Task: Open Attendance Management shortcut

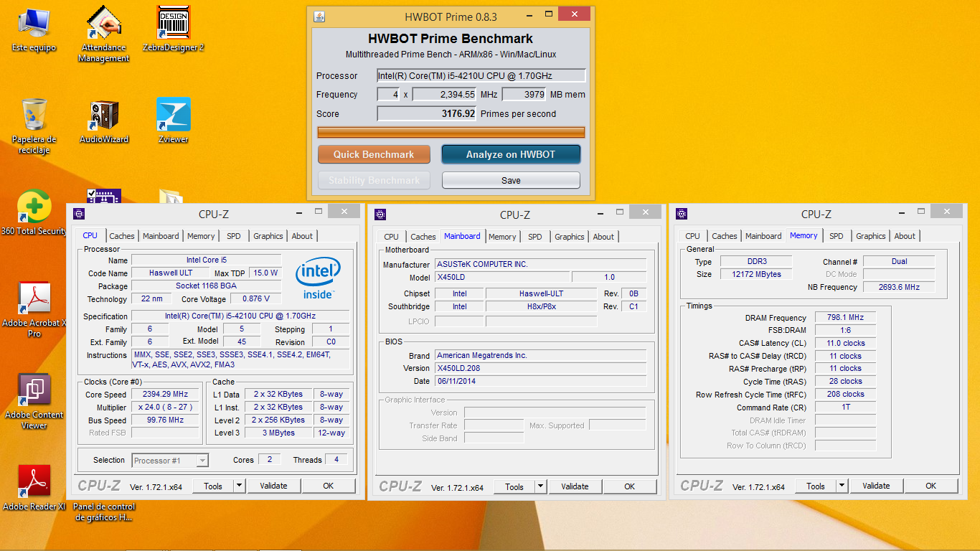Action: tap(104, 34)
